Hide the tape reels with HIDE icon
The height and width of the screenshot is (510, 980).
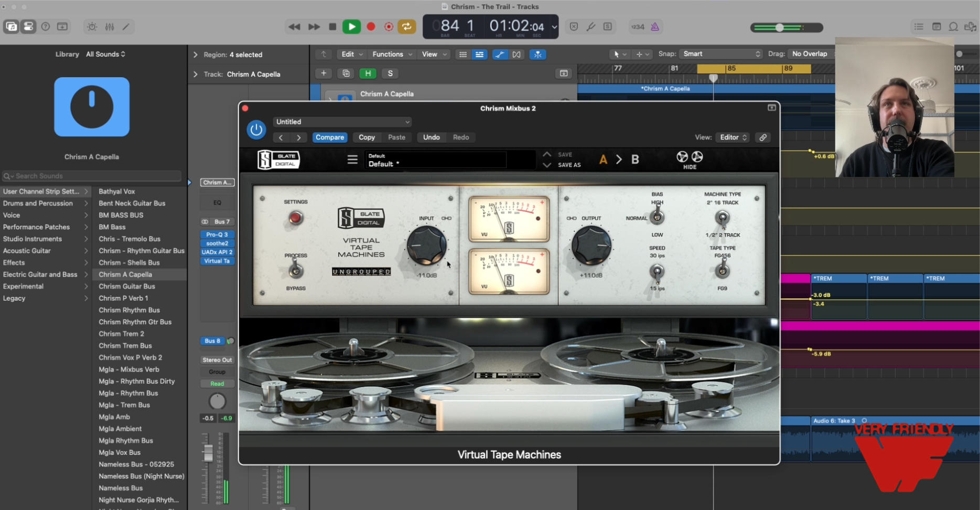coord(690,160)
